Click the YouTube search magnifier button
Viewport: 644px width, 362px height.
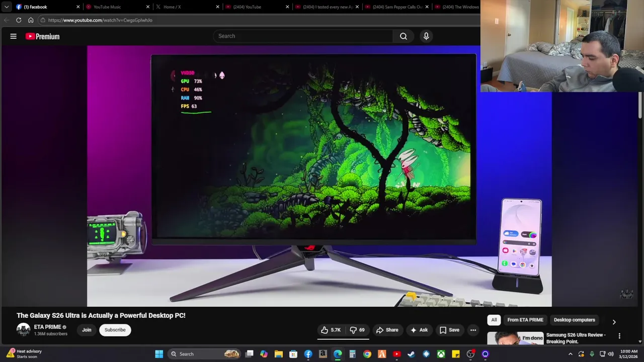(404, 36)
